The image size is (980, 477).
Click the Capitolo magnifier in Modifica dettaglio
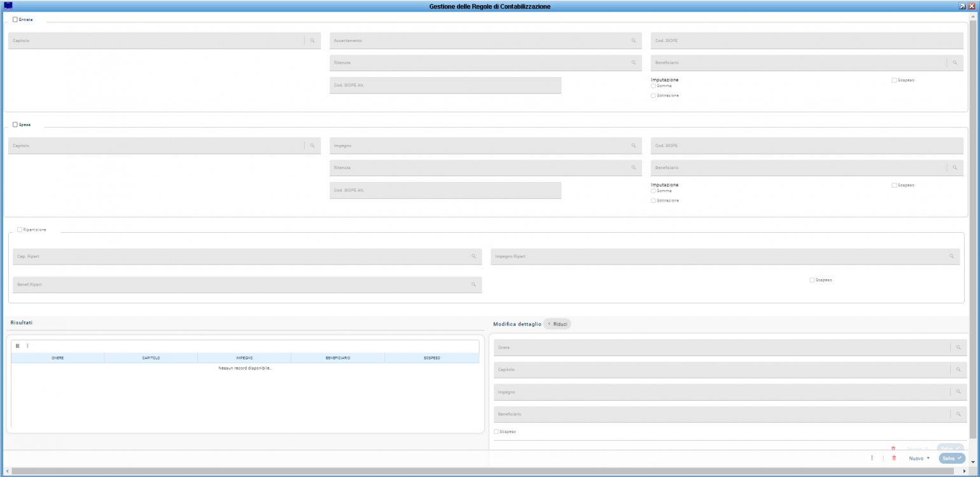point(959,370)
